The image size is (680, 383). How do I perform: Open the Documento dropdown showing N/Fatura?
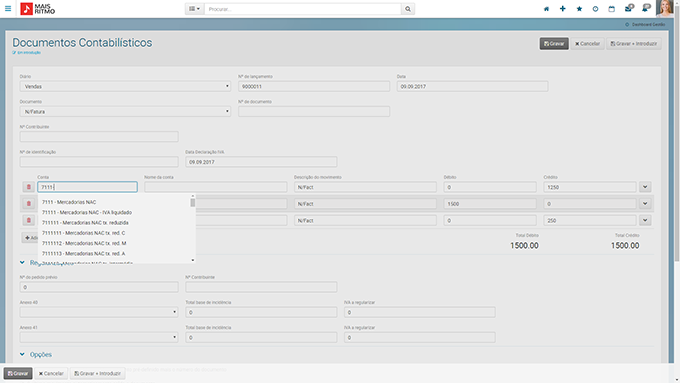click(x=125, y=111)
